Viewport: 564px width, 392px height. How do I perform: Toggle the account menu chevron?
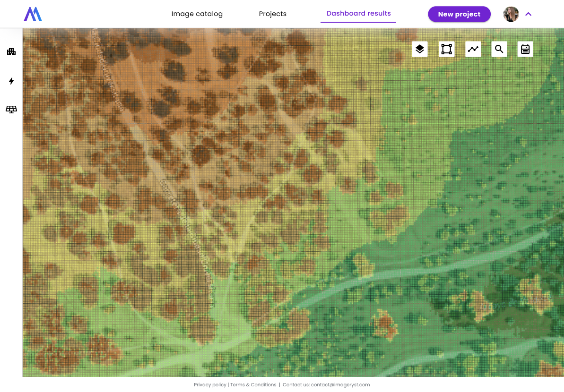528,14
